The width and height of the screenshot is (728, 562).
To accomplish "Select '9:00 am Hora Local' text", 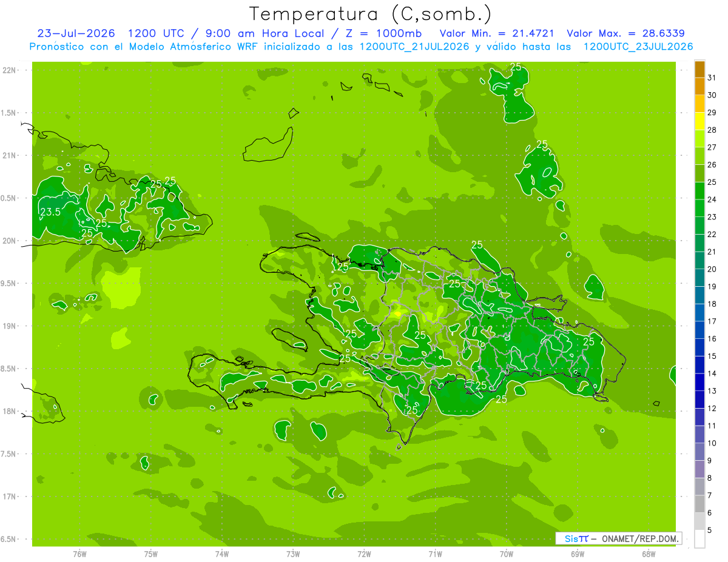I will click(267, 33).
